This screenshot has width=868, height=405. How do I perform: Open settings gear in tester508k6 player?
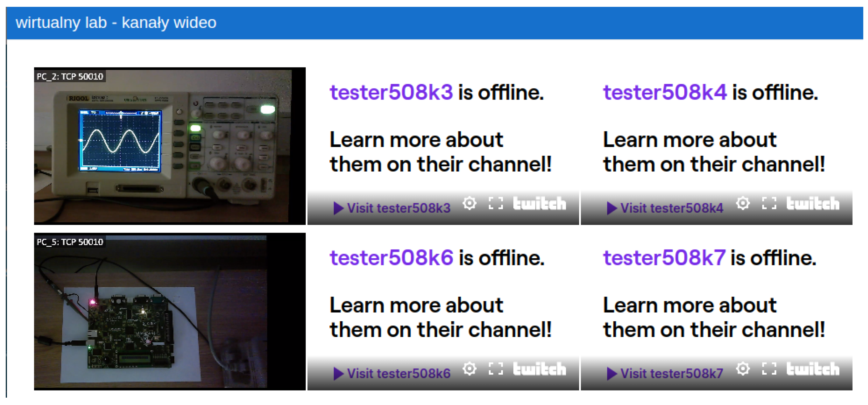[469, 369]
